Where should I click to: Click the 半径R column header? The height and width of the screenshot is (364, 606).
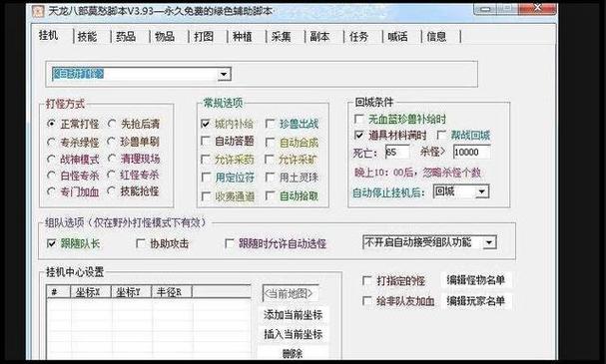(172, 292)
